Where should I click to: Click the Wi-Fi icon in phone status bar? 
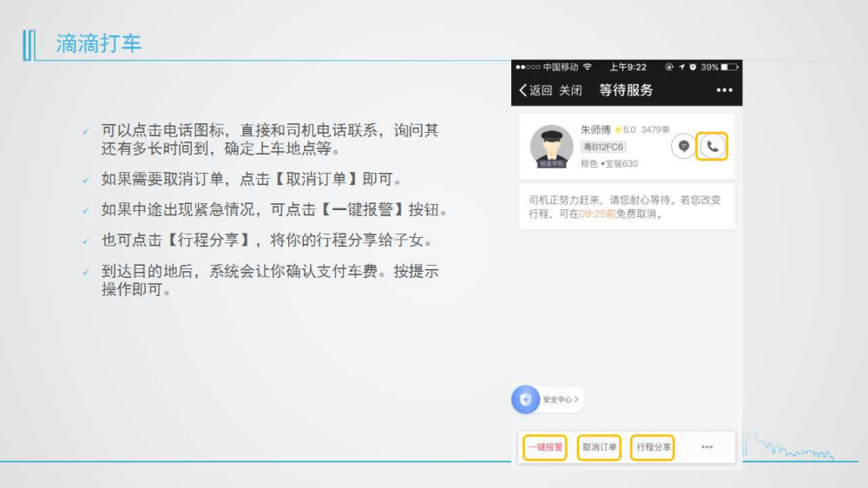click(588, 67)
